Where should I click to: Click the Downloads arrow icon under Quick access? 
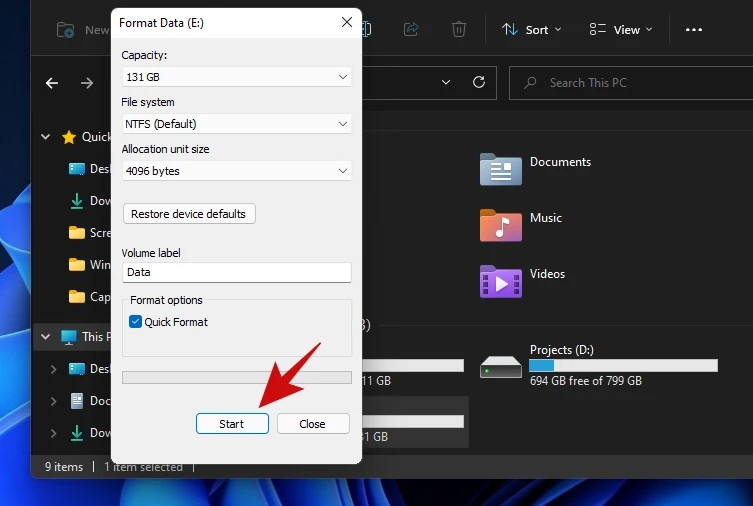coord(77,201)
